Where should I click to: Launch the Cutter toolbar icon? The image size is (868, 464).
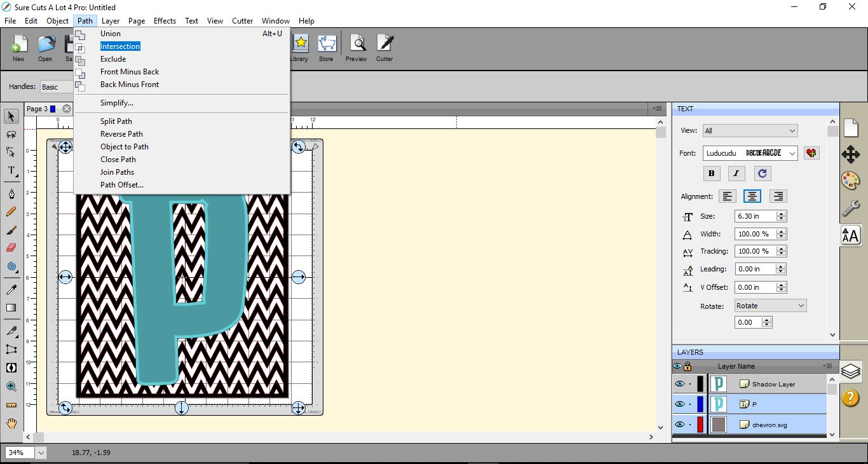tap(384, 48)
